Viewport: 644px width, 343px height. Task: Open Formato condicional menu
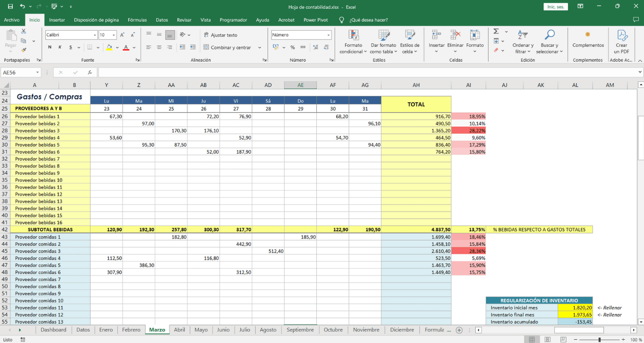pos(353,42)
